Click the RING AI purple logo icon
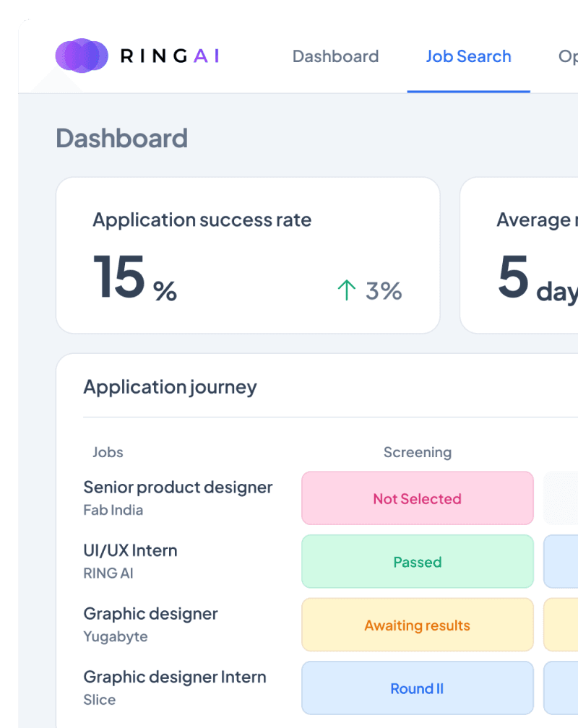The image size is (578, 728). [82, 56]
